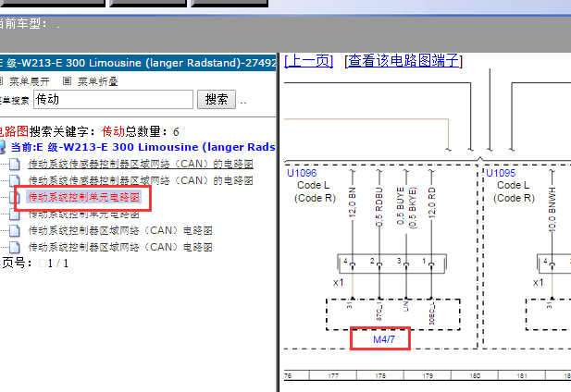Image resolution: width=571 pixels, height=392 pixels.
Task: Click the wire label 12,0 RD
Action: pos(431,202)
